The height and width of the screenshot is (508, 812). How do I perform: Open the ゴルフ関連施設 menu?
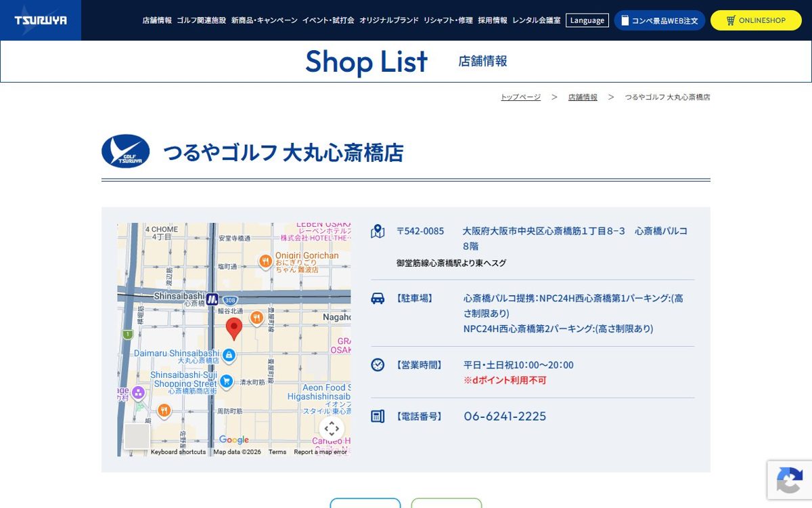tap(202, 20)
